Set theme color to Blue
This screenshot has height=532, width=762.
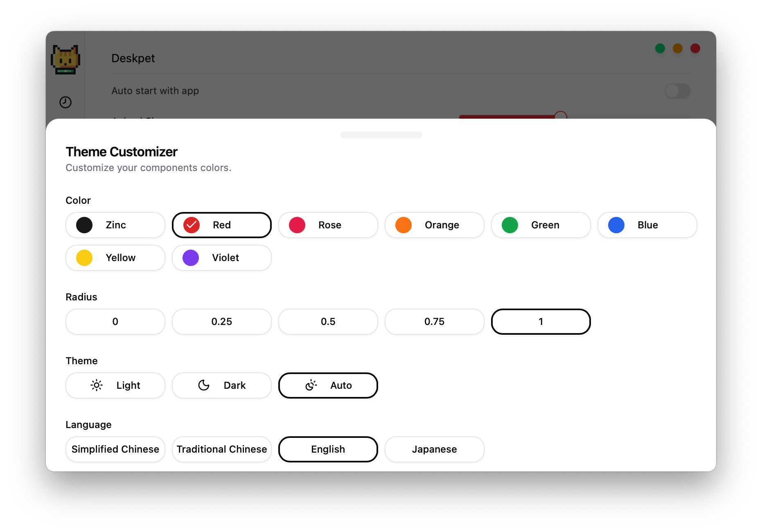click(647, 225)
